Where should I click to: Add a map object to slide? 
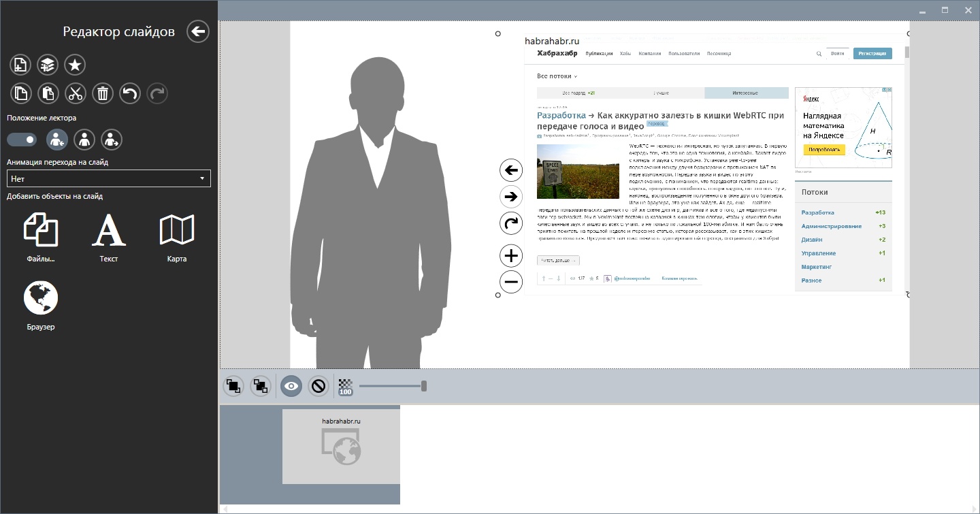click(x=177, y=238)
